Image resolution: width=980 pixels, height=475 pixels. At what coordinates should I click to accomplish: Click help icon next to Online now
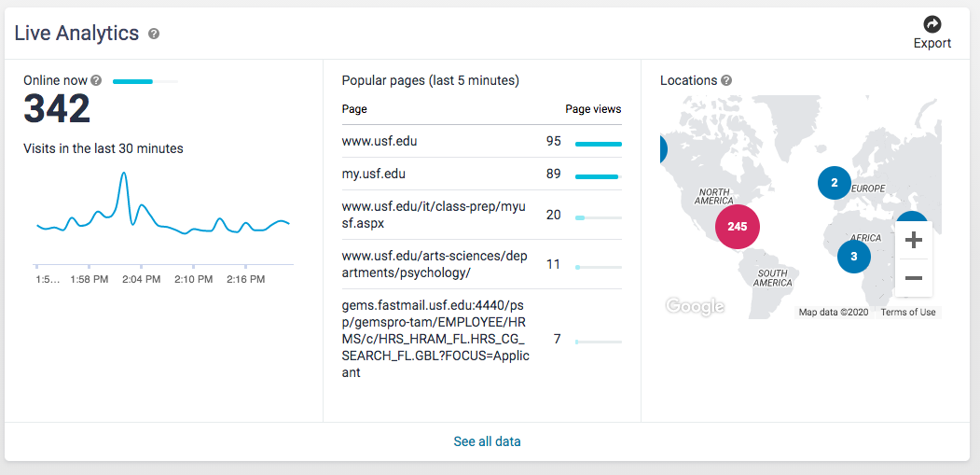pyautogui.click(x=96, y=80)
